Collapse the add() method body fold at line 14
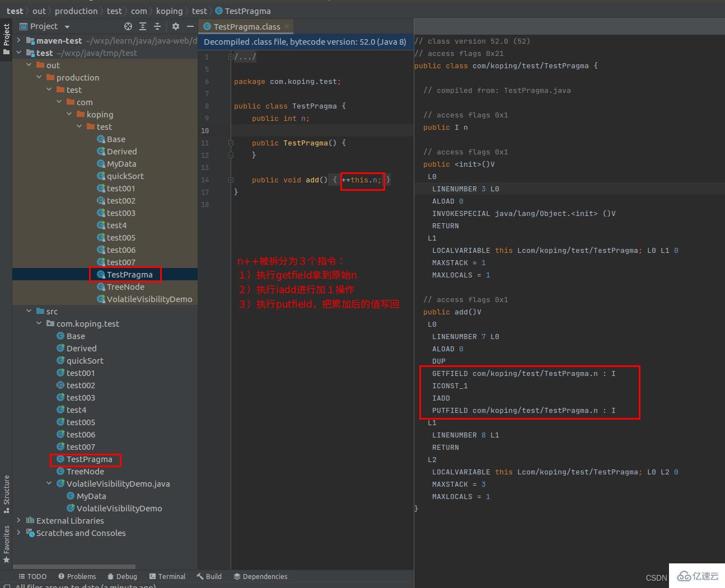Viewport: 725px width, 588px height. (x=231, y=180)
